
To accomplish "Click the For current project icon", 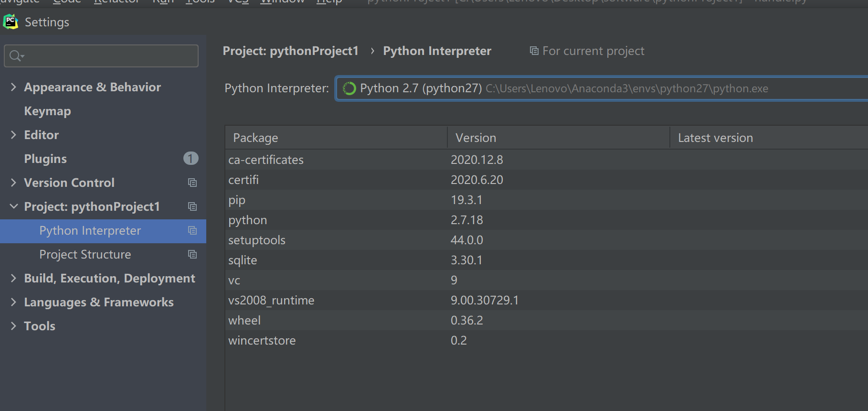I will [534, 51].
